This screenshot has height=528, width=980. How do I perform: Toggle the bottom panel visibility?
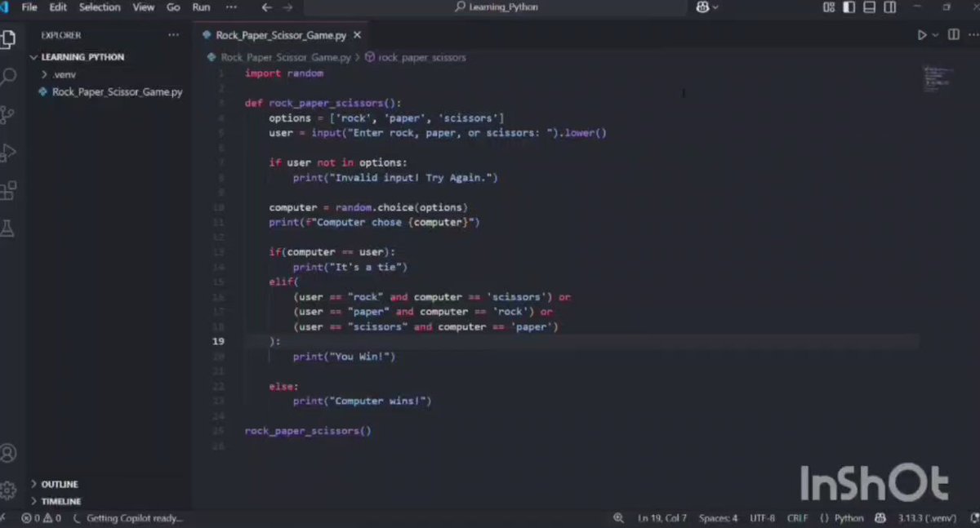click(870, 7)
